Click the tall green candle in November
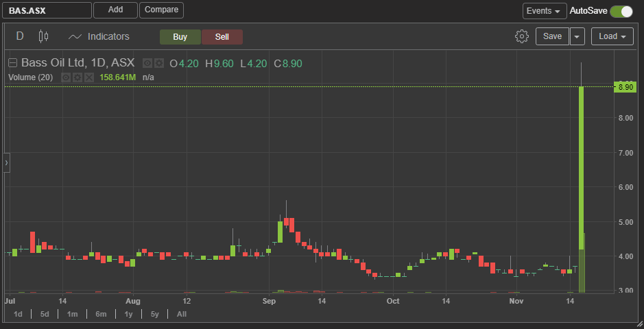 click(581, 168)
